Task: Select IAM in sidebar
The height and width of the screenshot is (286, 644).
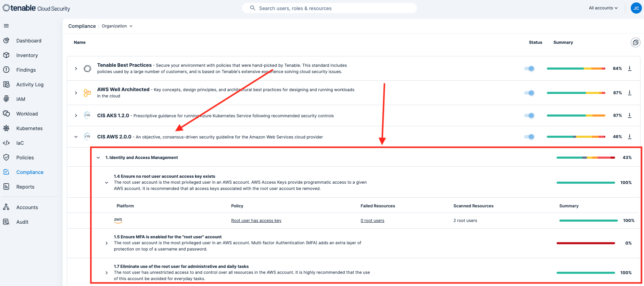Action: click(21, 99)
